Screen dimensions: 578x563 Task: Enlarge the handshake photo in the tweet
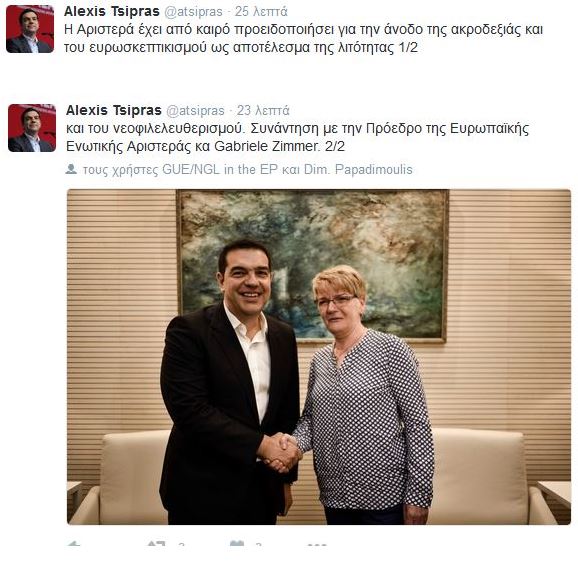point(319,357)
